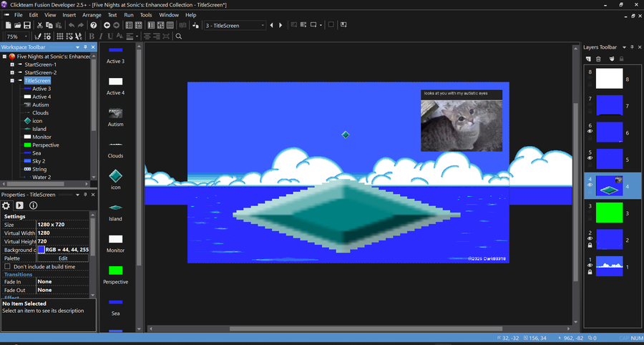
Task: Expand the StartScreen-2 tree node
Action: point(12,73)
